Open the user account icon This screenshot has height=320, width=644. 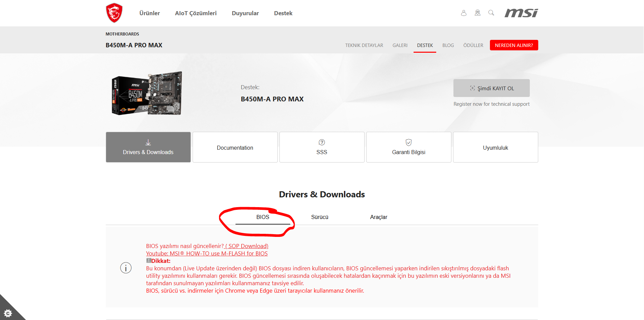point(464,13)
